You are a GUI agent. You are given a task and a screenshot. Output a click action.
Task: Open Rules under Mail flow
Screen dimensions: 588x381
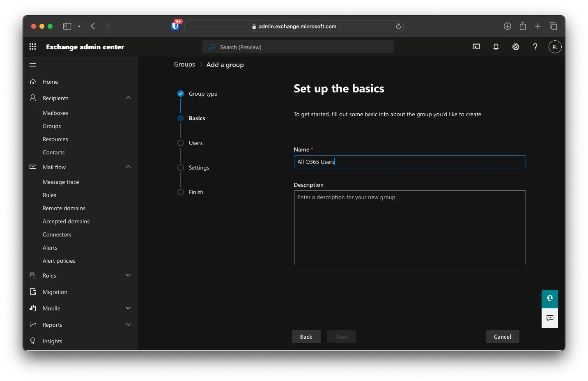(49, 195)
